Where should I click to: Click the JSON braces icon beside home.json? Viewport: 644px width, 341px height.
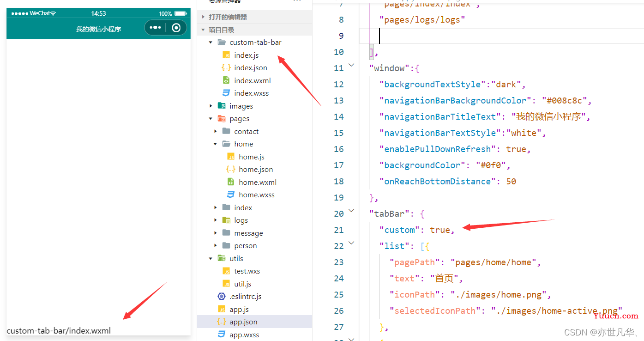231,169
